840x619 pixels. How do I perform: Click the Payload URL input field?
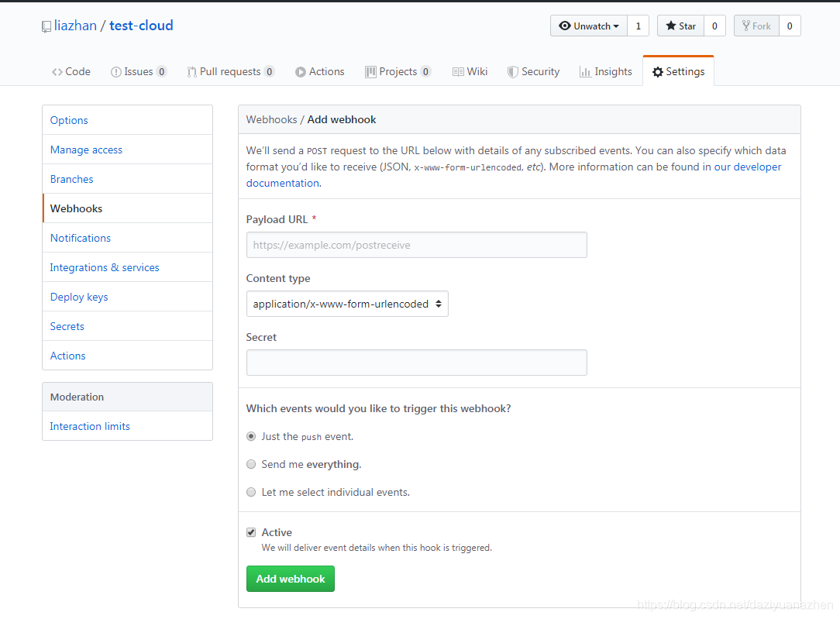point(417,245)
